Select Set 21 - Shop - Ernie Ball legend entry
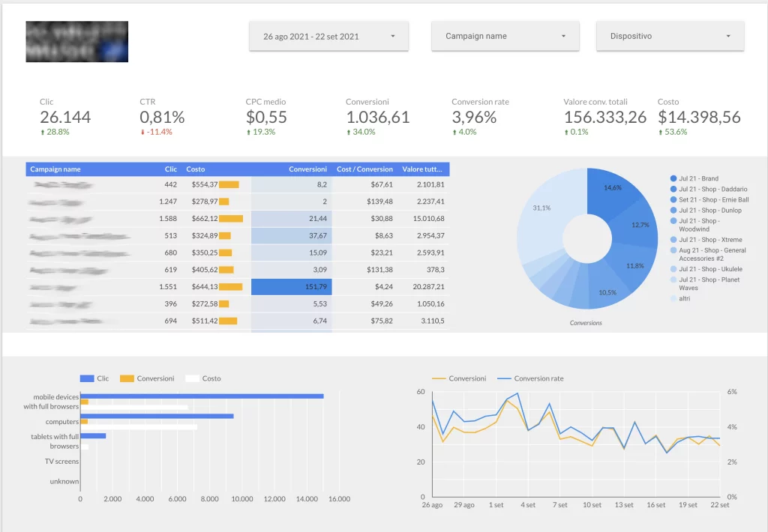Screen dimensions: 768x532 coord(709,199)
